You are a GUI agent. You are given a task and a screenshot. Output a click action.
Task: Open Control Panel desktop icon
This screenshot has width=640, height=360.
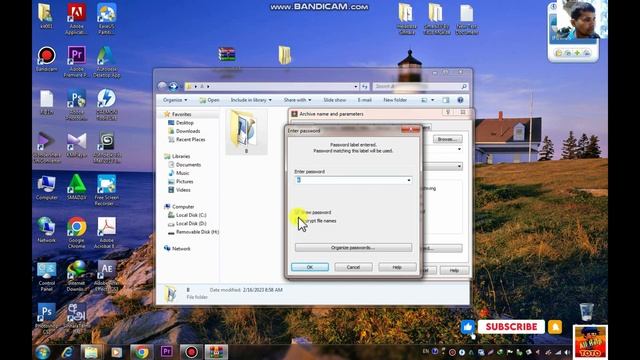(47, 276)
